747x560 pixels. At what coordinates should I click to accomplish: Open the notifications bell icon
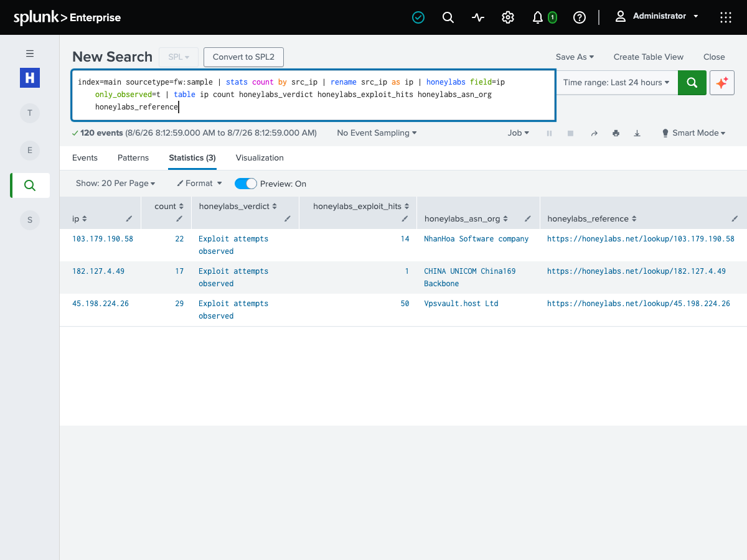(x=538, y=17)
